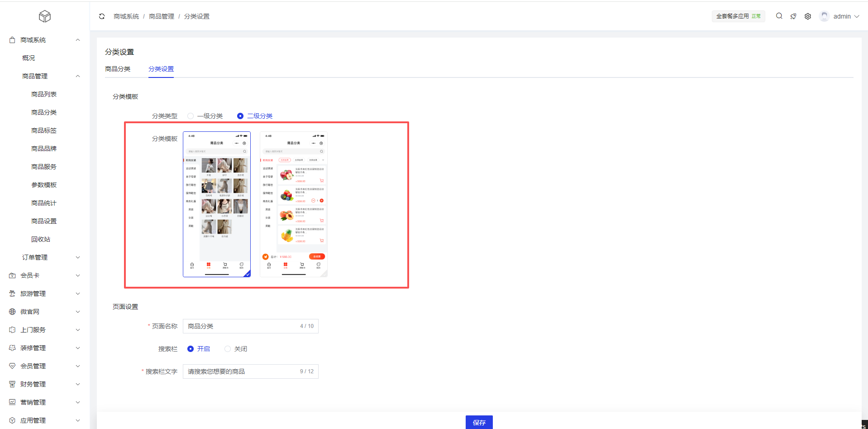Click the admin username in the header

coord(842,16)
